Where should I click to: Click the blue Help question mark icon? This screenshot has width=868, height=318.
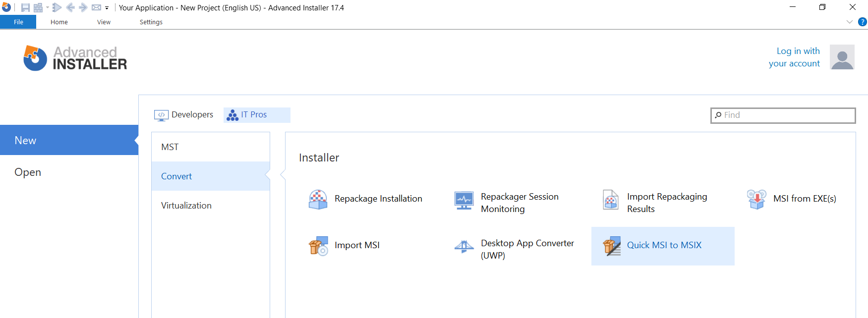click(863, 22)
